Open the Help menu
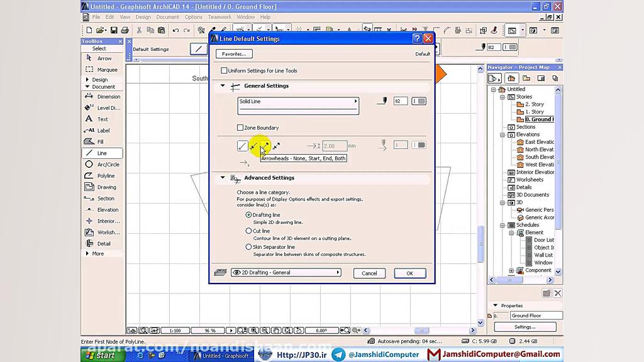This screenshot has height=362, width=644. click(265, 17)
